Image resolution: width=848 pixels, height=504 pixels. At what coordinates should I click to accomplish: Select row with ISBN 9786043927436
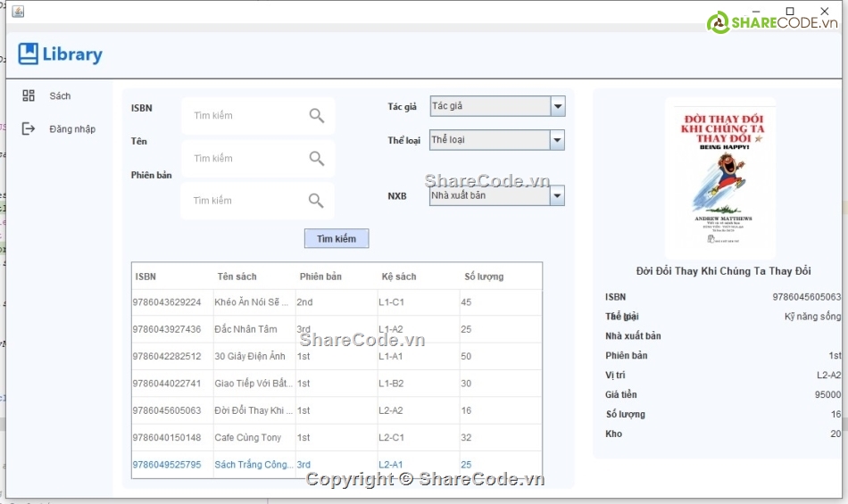[337, 329]
